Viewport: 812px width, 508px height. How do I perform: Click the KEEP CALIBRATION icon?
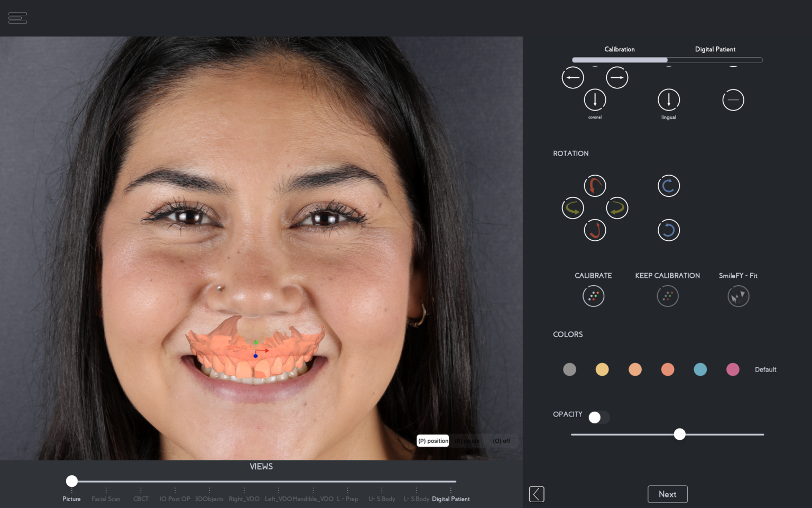pyautogui.click(x=668, y=296)
